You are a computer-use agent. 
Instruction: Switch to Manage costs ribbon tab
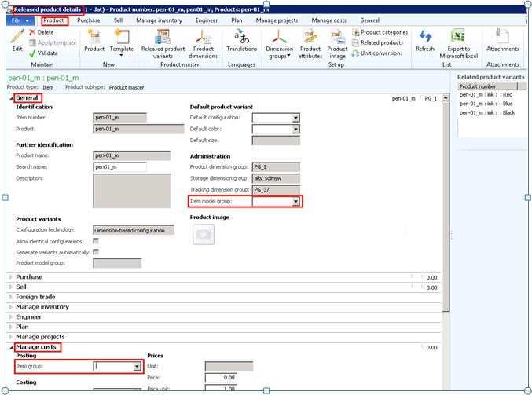pos(328,20)
